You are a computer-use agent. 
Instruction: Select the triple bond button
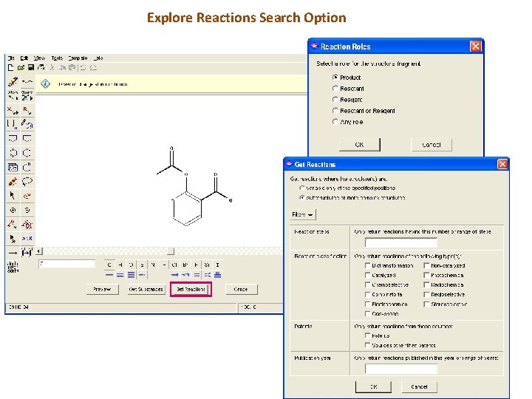[131, 275]
